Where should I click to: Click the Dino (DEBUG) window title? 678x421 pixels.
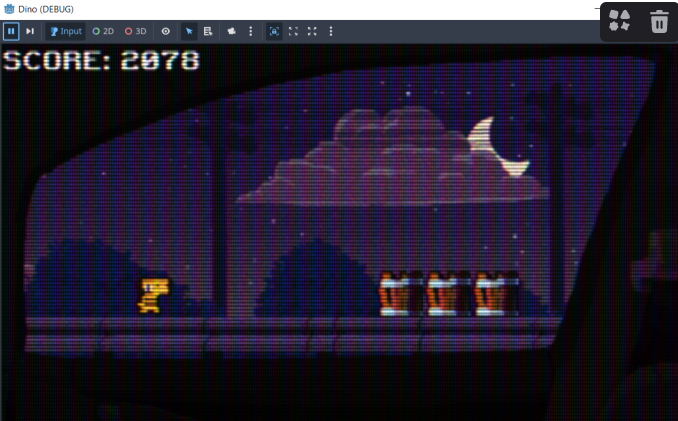tap(46, 9)
